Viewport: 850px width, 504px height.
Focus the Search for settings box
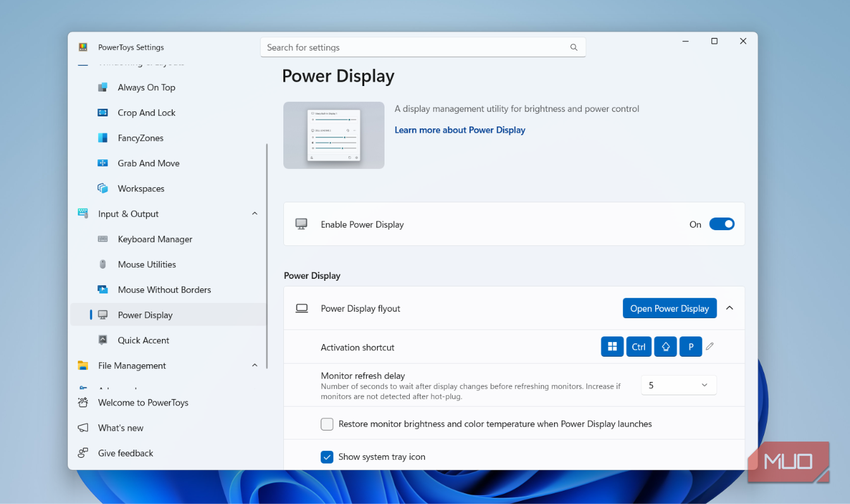(423, 47)
